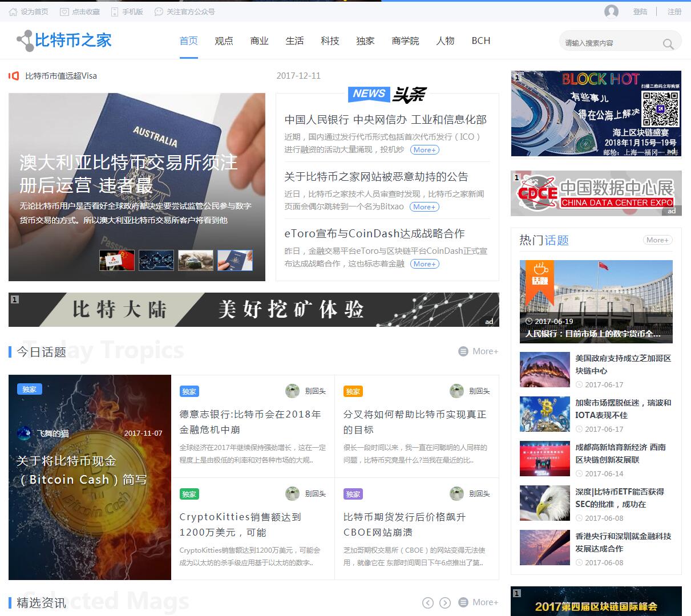Click the 手机版 phone icon
The width and height of the screenshot is (691, 616).
[x=115, y=11]
